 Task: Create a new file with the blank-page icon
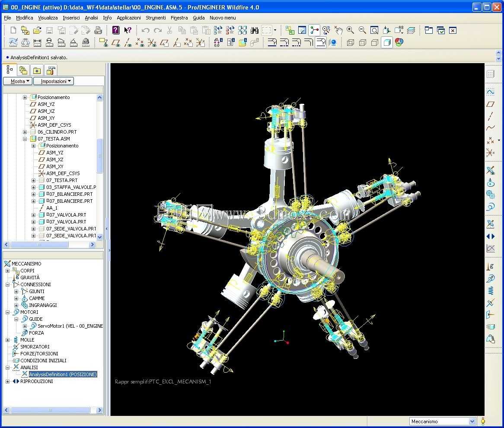point(13,30)
